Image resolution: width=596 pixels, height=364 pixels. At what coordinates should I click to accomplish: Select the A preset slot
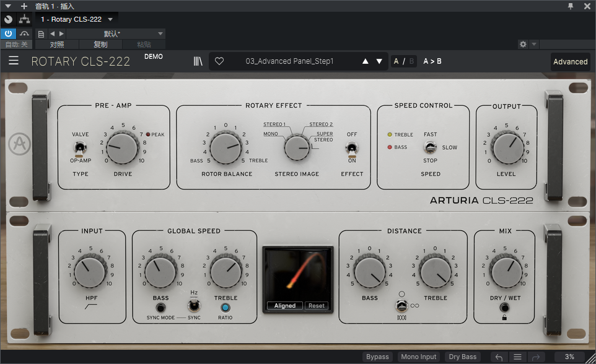[x=396, y=61]
